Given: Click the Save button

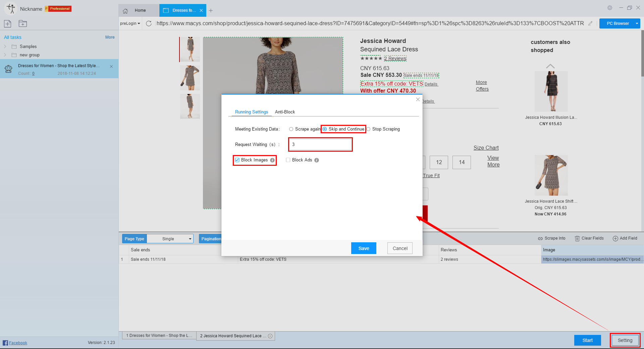Looking at the screenshot, I should 364,248.
